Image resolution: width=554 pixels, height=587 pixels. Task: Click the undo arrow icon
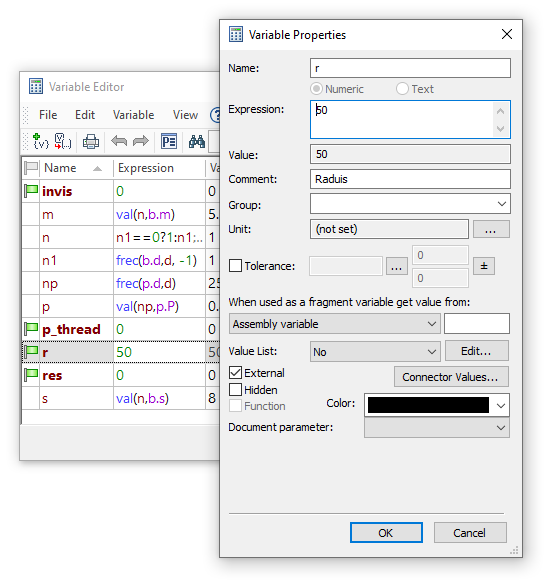tap(119, 142)
